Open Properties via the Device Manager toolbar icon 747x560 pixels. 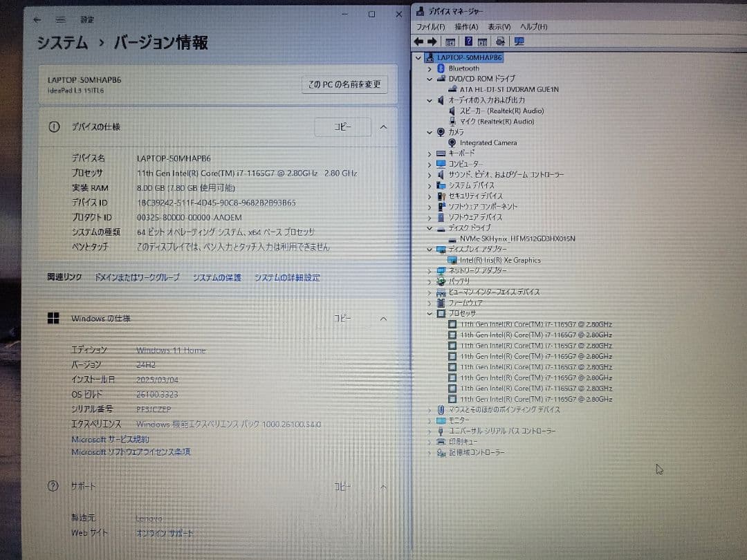click(482, 42)
